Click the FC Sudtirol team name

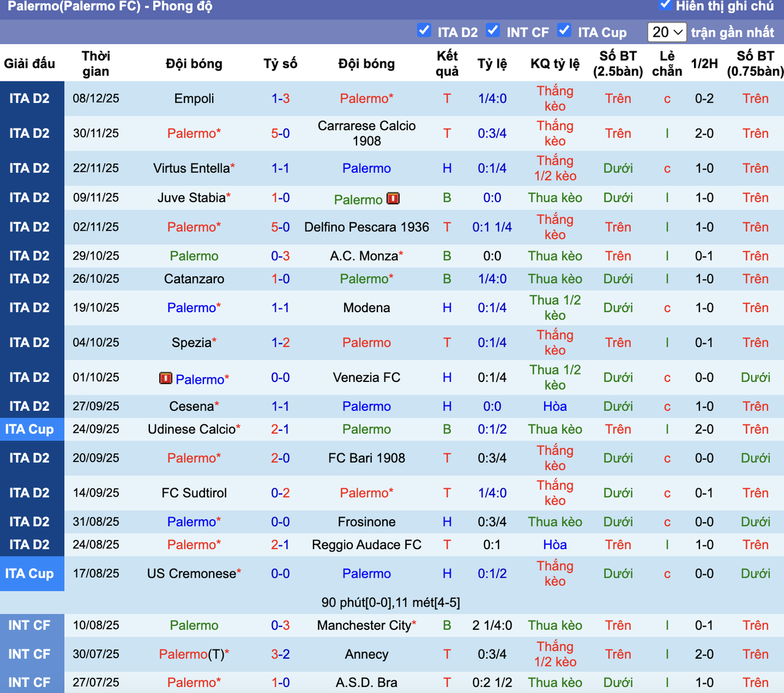tap(194, 493)
